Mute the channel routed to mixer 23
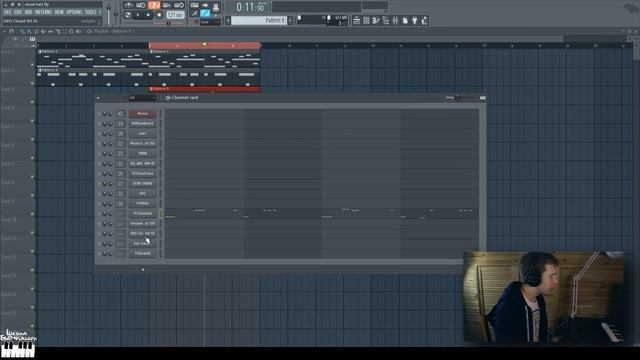640x360 pixels. click(99, 154)
